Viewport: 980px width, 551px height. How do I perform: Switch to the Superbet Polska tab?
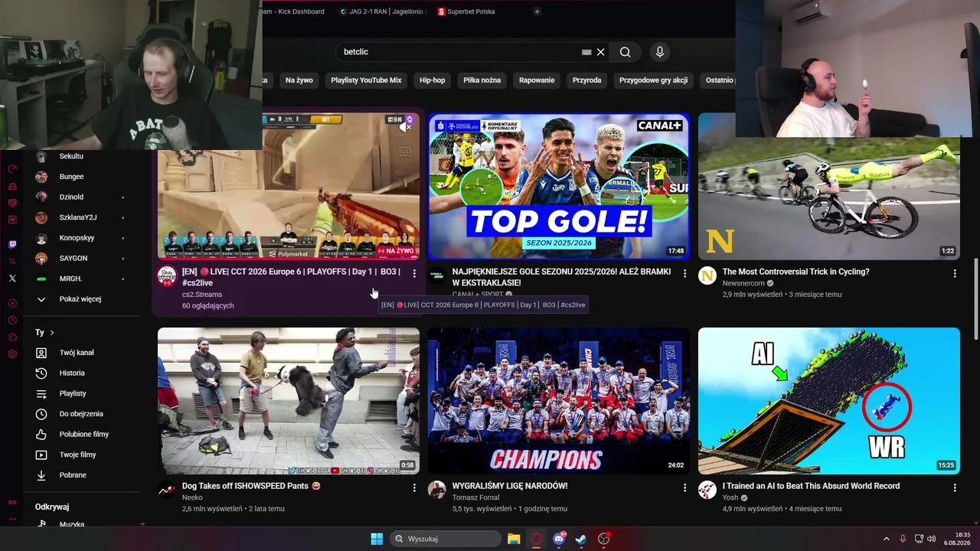click(x=467, y=11)
